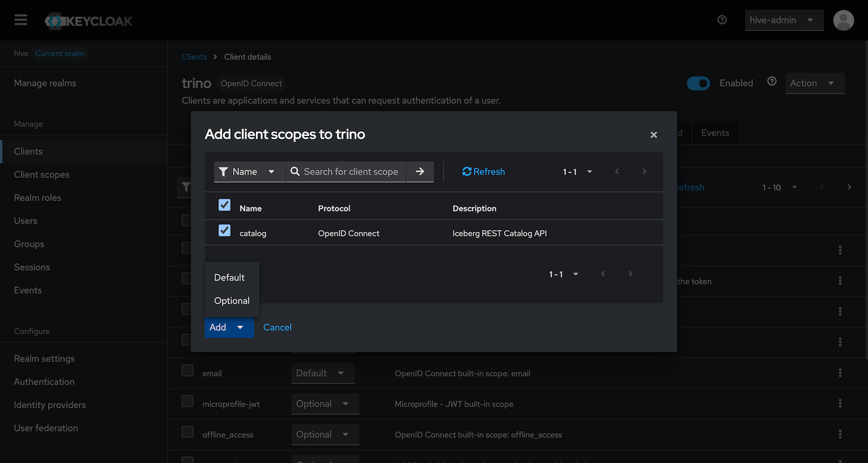
Task: Close the Add client scopes dialog
Action: pos(653,135)
